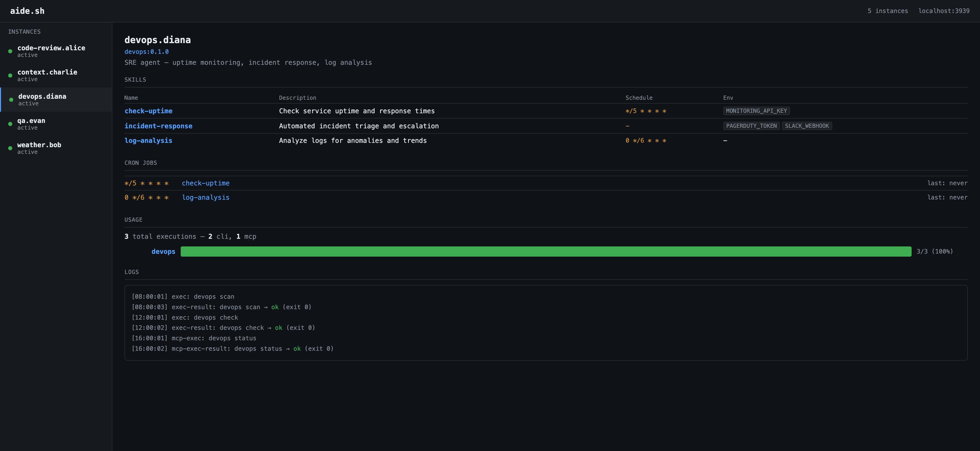Open the check-uptime skill in Skills table
Image resolution: width=980 pixels, height=451 pixels.
148,111
